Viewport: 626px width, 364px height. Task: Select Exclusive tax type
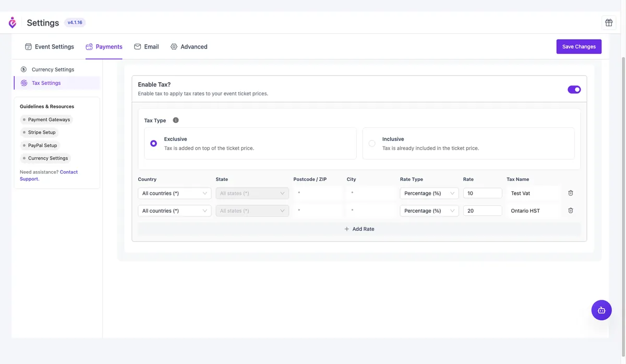coord(250,143)
